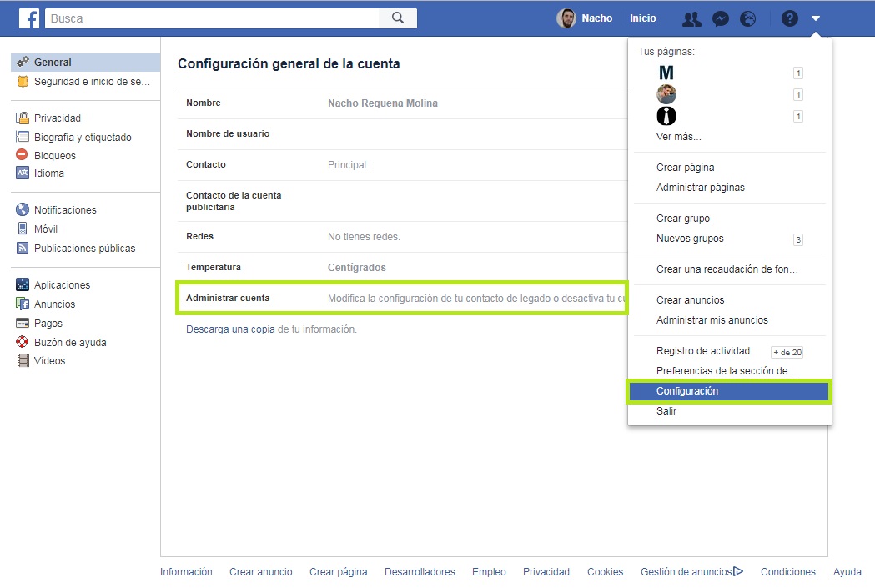Open the friend requests icon
Screen dimensions: 875x588
pyautogui.click(x=691, y=18)
